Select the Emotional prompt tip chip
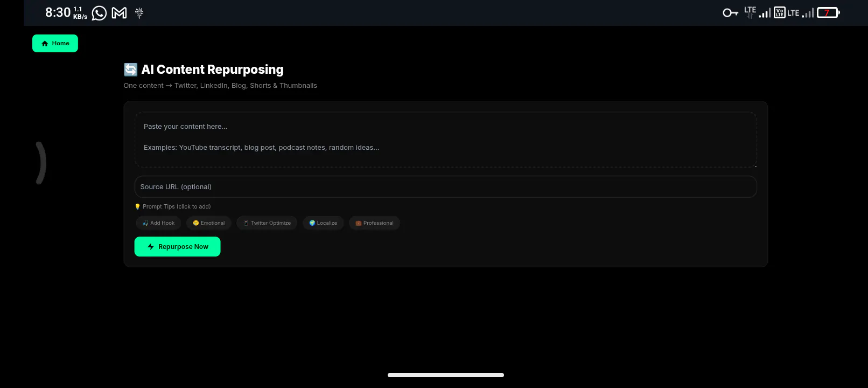 coord(209,223)
